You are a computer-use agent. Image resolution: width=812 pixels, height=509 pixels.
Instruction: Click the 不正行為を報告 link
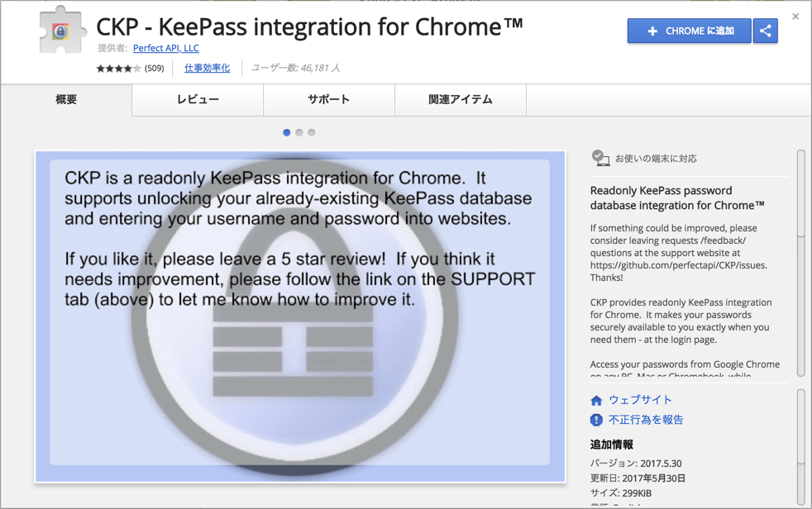[646, 420]
